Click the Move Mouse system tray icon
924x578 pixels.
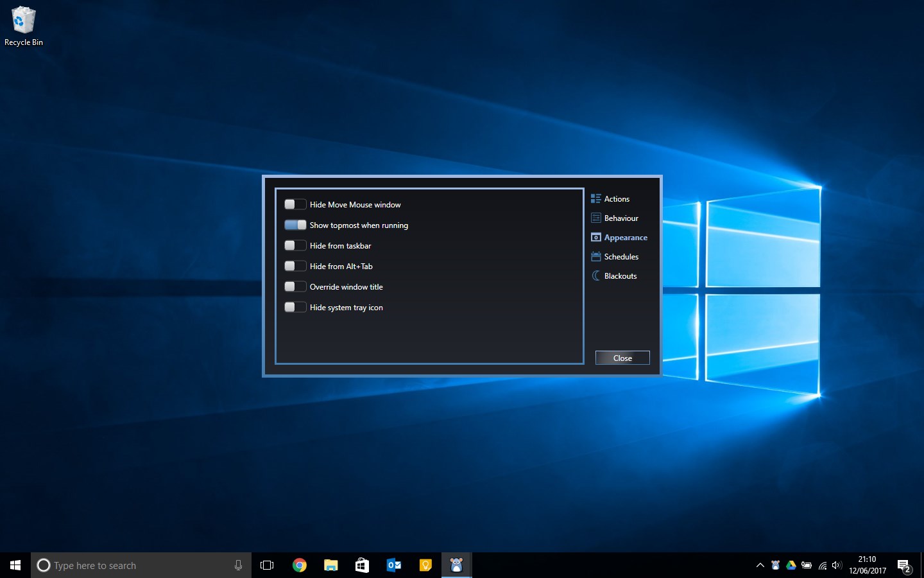tap(775, 566)
